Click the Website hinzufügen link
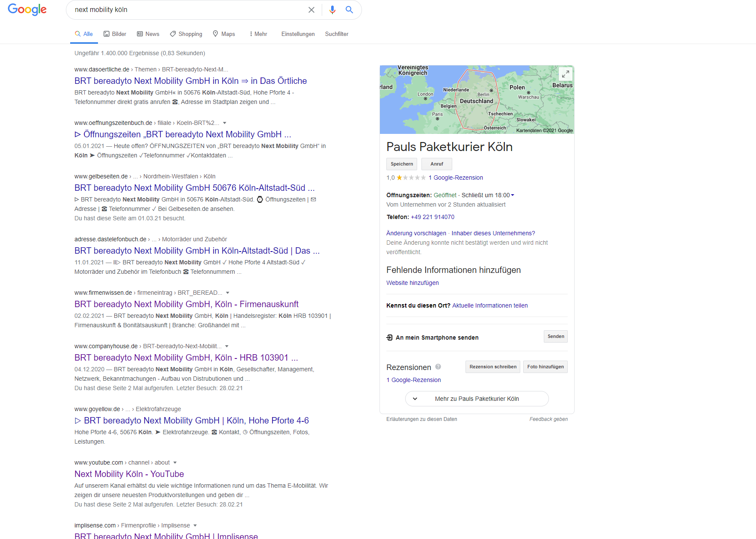Image resolution: width=756 pixels, height=539 pixels. point(412,283)
